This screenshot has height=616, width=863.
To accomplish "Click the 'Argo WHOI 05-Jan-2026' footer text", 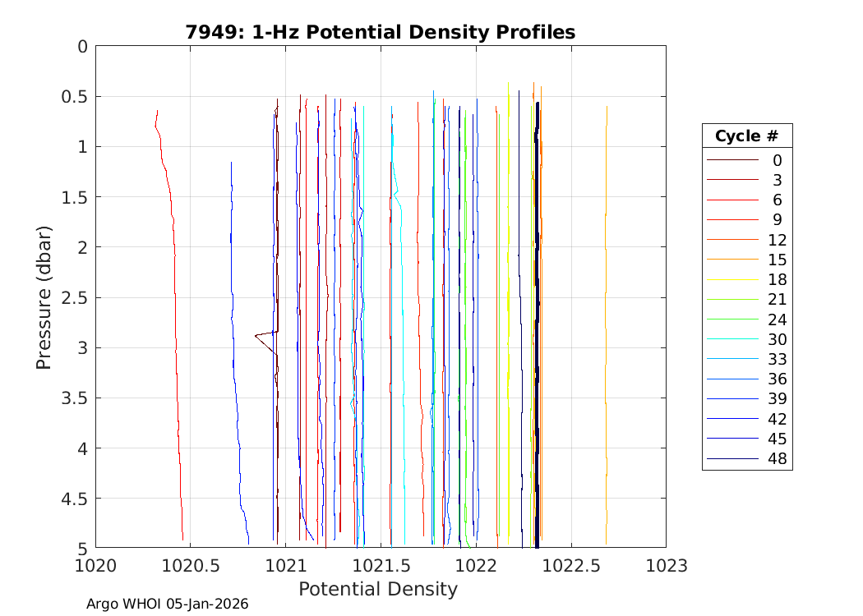I will click(x=167, y=605).
